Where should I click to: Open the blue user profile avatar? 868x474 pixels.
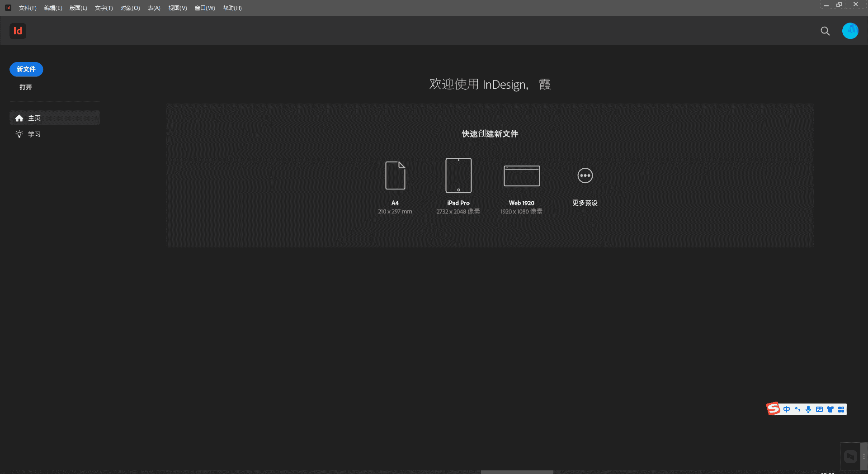point(850,31)
